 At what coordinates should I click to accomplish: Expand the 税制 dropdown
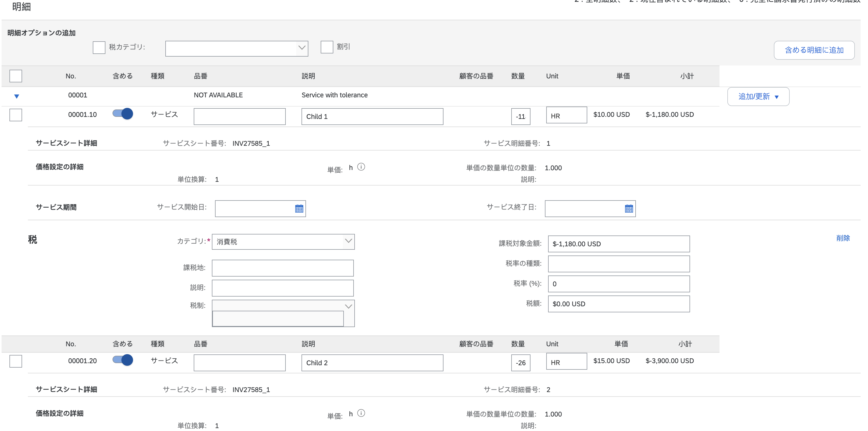coord(348,306)
